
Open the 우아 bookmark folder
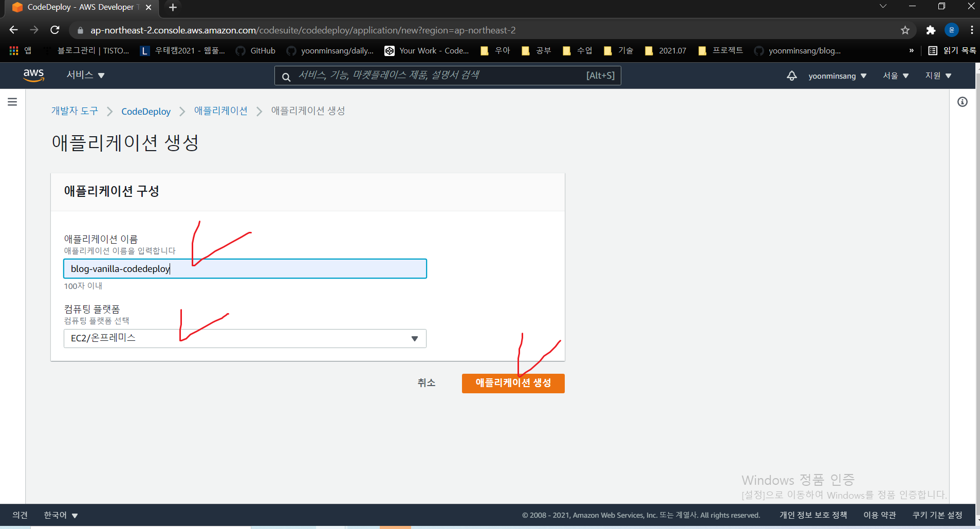tap(495, 50)
